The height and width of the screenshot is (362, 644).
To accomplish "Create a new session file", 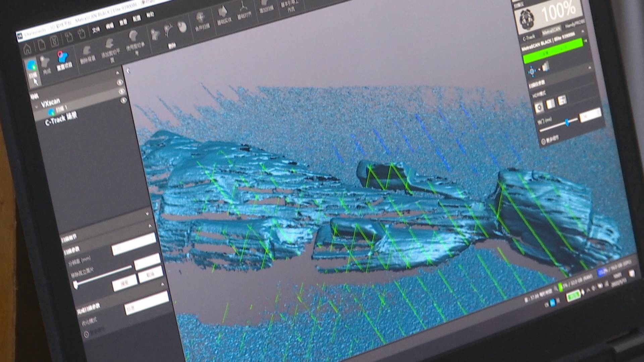I will tap(41, 45).
